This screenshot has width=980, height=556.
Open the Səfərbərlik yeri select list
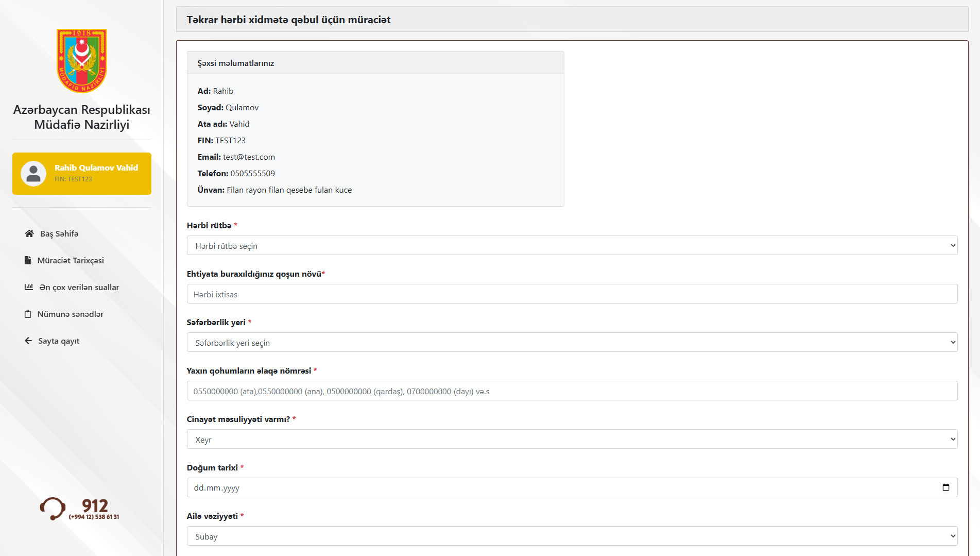click(x=572, y=342)
